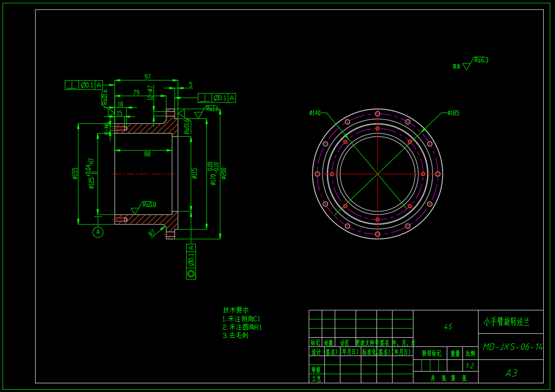Select the material value 45

[448, 327]
